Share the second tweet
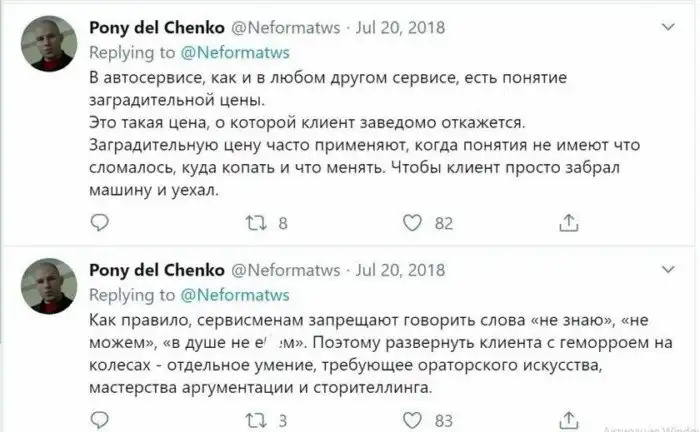Viewport: 700px width, 432px height. 568,420
